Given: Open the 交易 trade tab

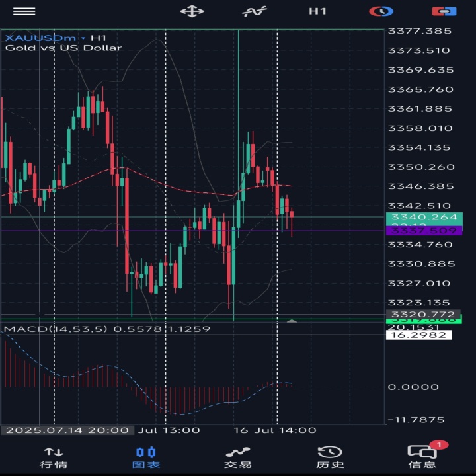Looking at the screenshot, I should click(x=238, y=457).
